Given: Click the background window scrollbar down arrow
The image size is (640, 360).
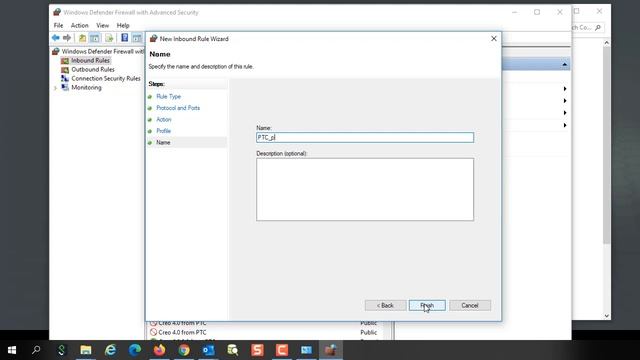Looking at the screenshot, I should [x=607, y=316].
